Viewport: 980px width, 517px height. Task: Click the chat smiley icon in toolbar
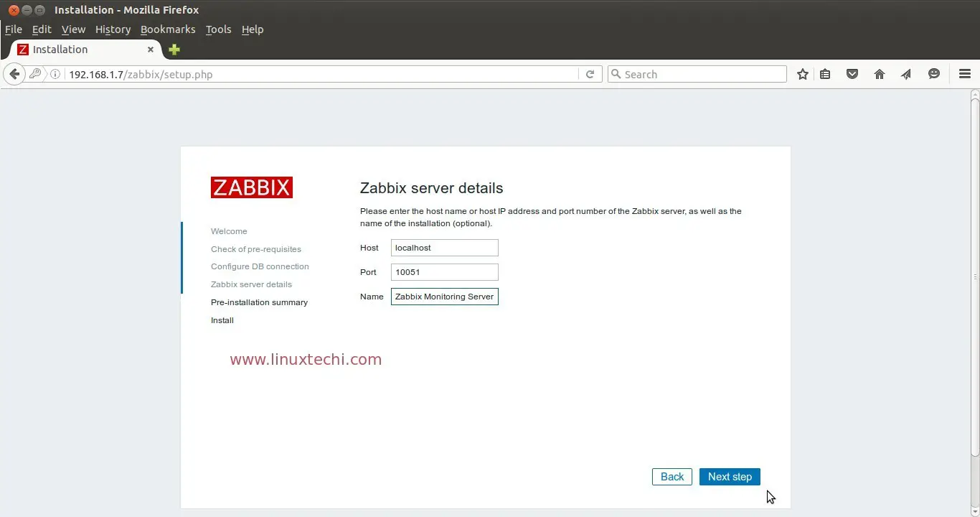pos(934,74)
